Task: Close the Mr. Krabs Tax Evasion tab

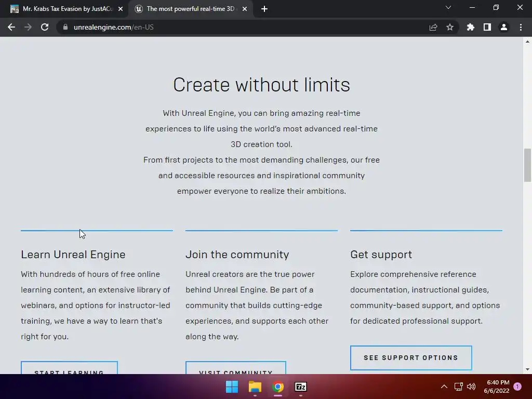Action: coord(121,9)
